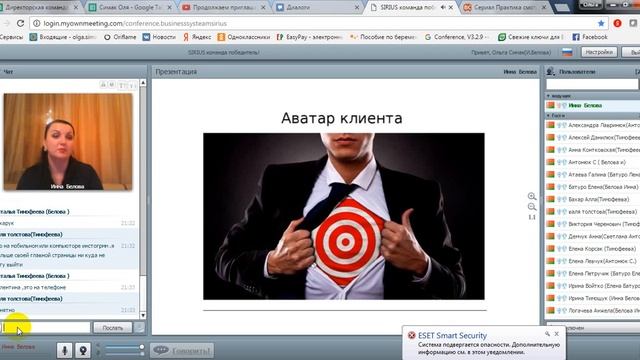
Task: Click the flag icon beside Анна Контковская
Action: tap(551, 150)
